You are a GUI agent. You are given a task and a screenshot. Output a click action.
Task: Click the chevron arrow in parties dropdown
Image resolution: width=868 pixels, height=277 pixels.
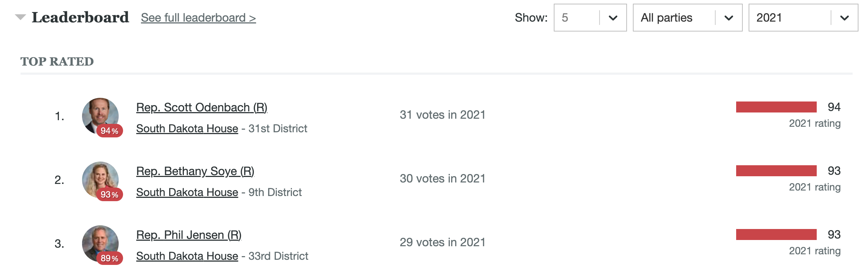[729, 18]
